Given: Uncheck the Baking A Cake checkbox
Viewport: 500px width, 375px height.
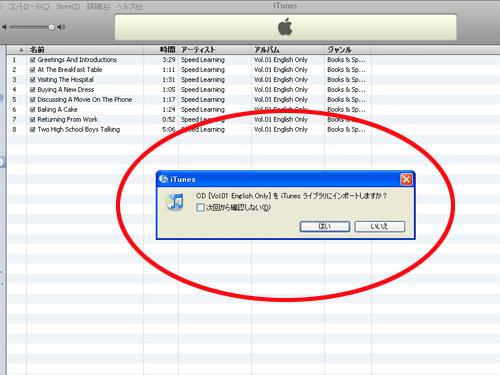Looking at the screenshot, I should [x=33, y=110].
